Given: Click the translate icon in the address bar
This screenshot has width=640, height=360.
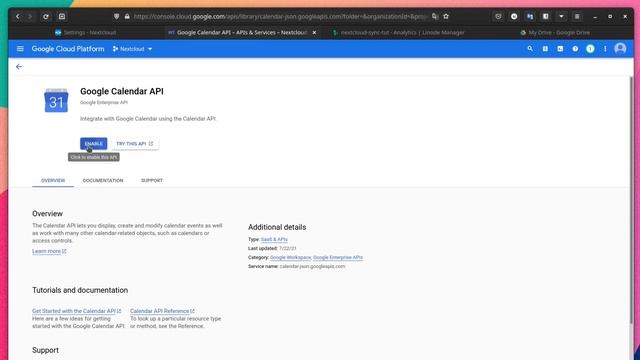Looking at the screenshot, I should 435,16.
